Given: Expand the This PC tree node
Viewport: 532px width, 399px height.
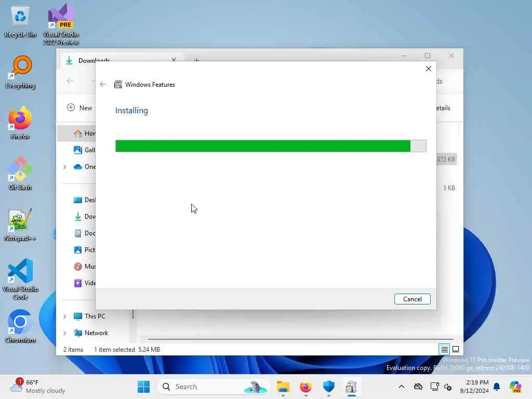Looking at the screenshot, I should coord(65,316).
